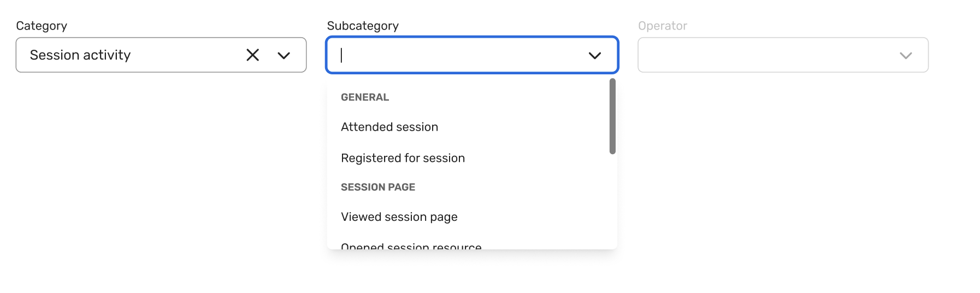Viewport: 980px width, 293px height.
Task: Click the SESSION PAGE group header
Action: pyautogui.click(x=378, y=187)
